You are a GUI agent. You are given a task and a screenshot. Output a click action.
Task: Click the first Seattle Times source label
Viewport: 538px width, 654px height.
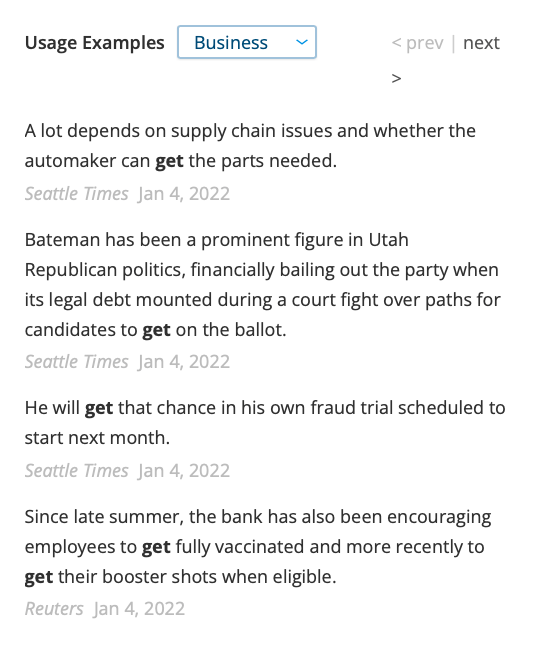coord(77,194)
